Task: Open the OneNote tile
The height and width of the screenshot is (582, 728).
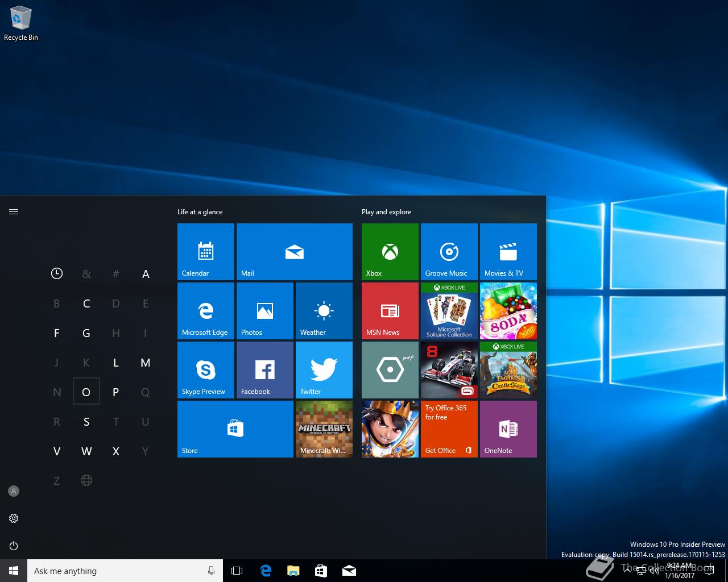Action: click(508, 429)
